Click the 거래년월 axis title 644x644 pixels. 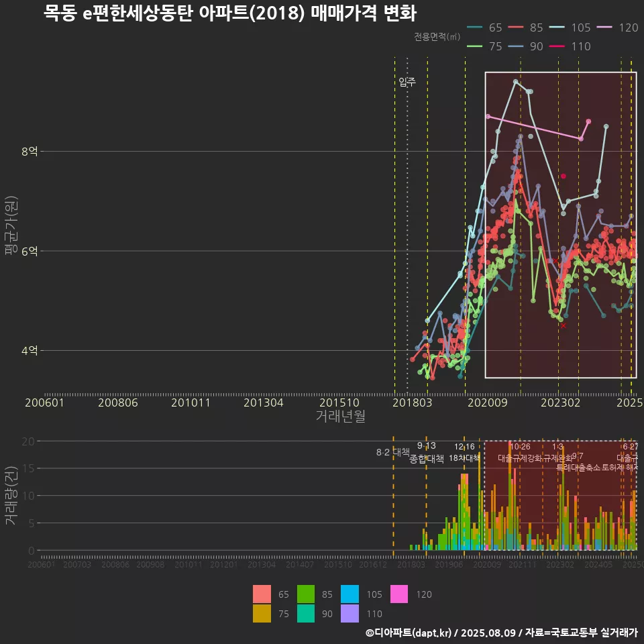coord(341,416)
